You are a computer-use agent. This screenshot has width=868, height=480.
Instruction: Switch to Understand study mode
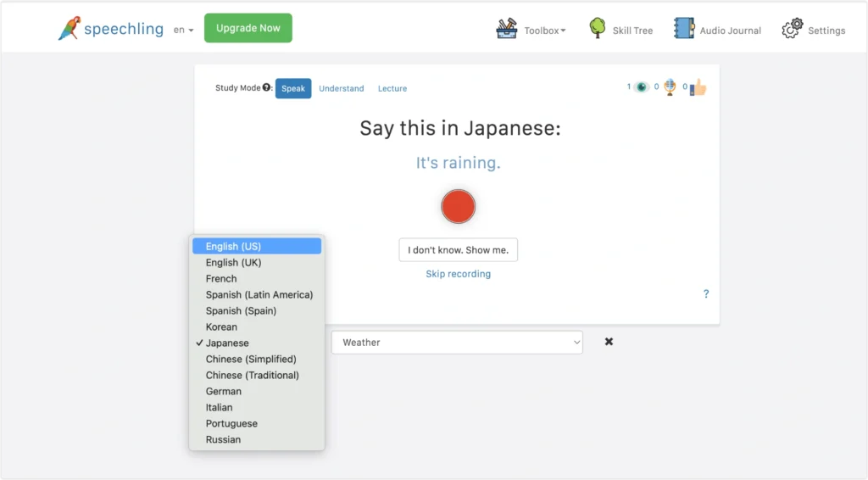(342, 88)
